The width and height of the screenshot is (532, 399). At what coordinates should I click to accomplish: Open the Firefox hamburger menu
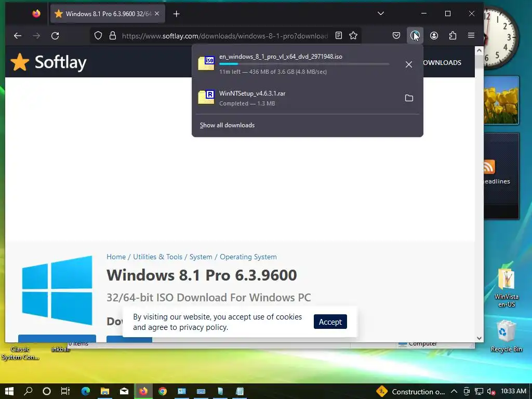(471, 36)
